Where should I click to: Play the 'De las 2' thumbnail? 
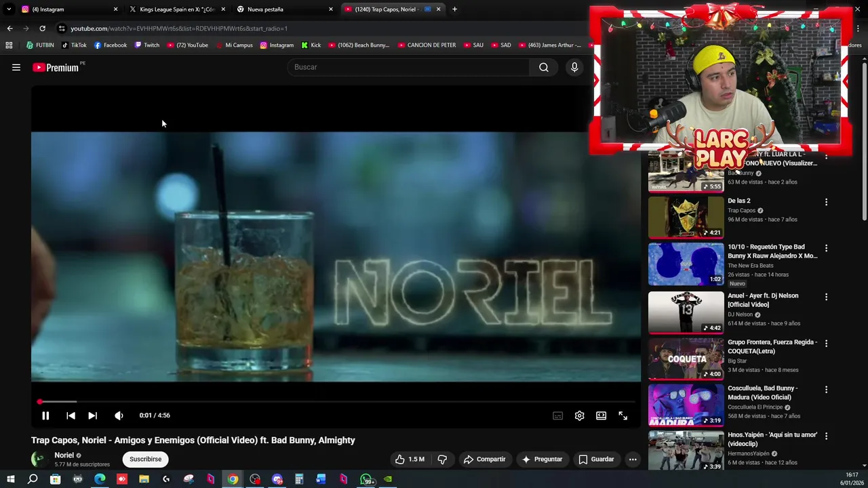coord(686,218)
